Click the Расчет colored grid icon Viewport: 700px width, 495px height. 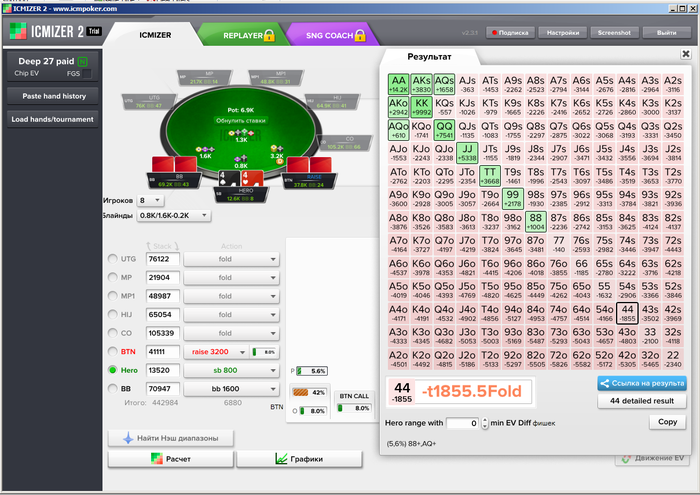pos(157,459)
